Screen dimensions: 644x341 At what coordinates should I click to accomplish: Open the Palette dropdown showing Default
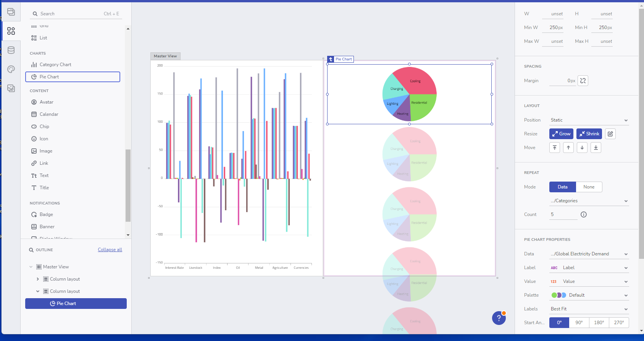[x=589, y=295]
